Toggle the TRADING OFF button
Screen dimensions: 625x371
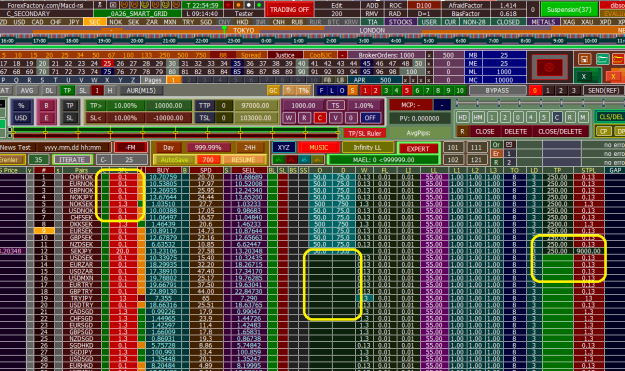(289, 10)
